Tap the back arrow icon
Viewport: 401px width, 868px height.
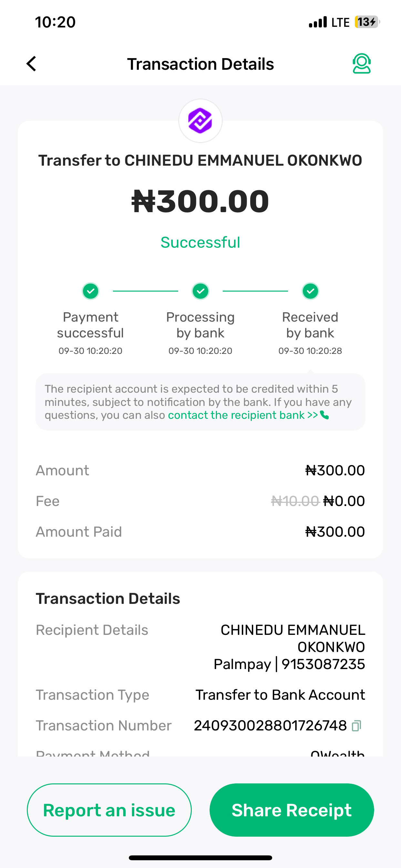click(31, 64)
